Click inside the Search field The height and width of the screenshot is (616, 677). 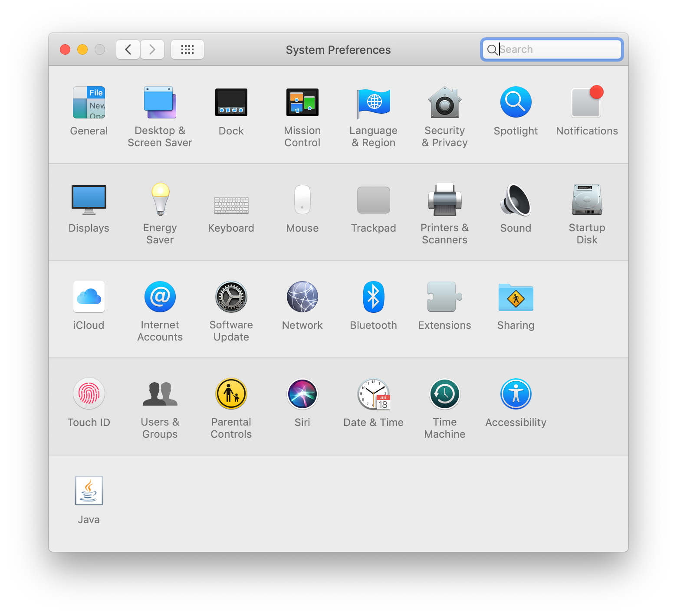pyautogui.click(x=551, y=49)
